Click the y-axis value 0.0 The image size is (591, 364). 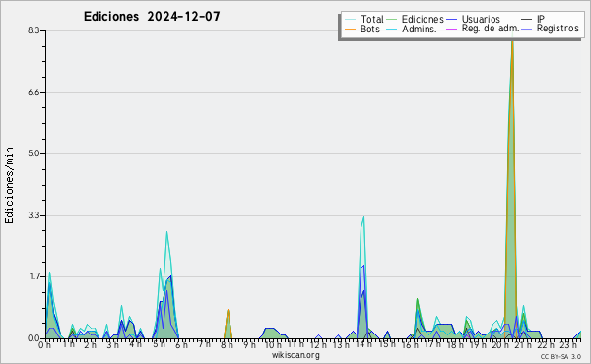click(33, 338)
